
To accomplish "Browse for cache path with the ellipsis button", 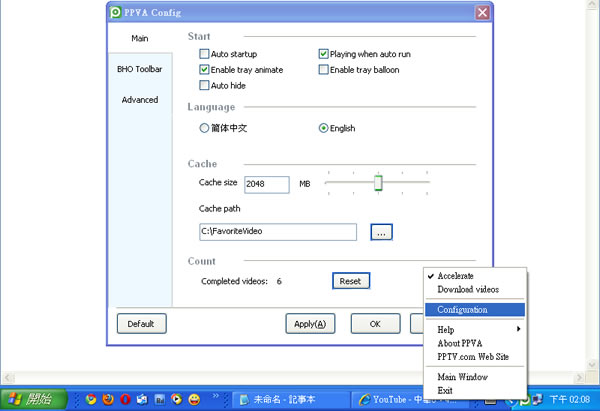I will pyautogui.click(x=382, y=232).
